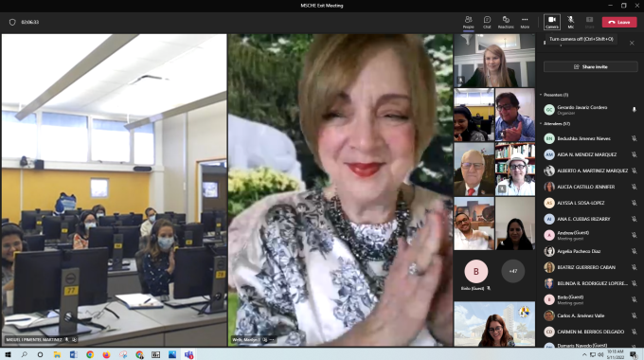Open Windows Start menu
This screenshot has height=360, width=644.
click(8, 354)
